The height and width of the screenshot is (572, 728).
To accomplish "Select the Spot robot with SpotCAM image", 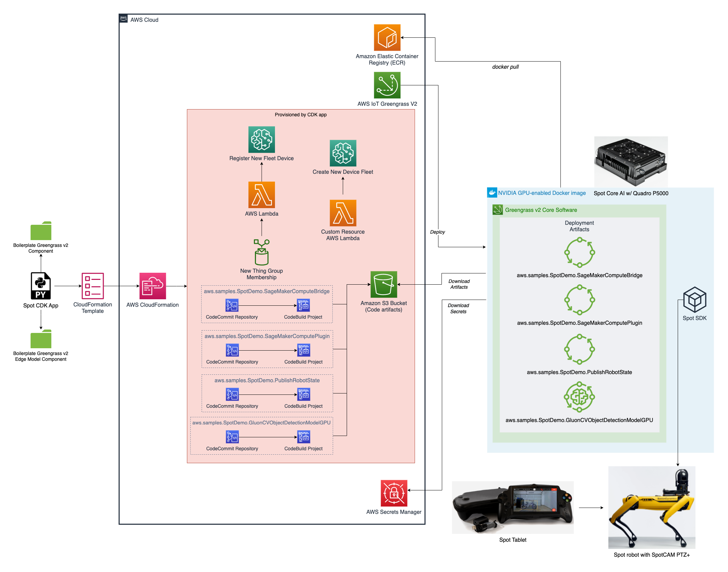I will [652, 507].
